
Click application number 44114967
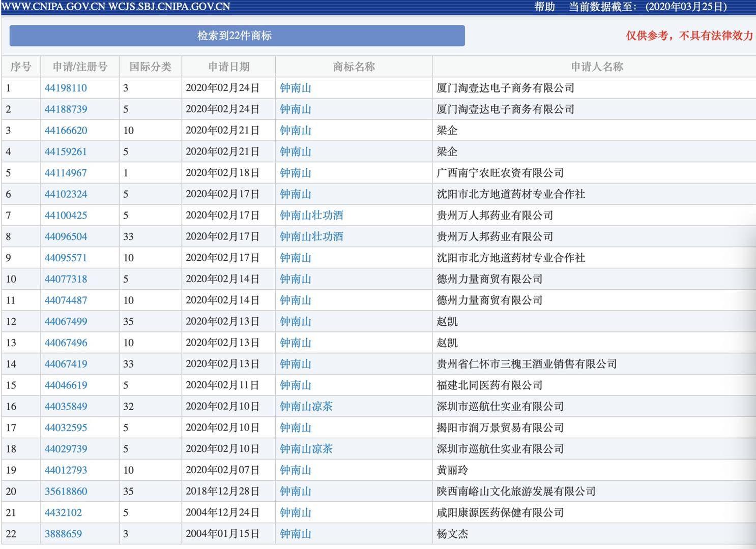tap(66, 173)
